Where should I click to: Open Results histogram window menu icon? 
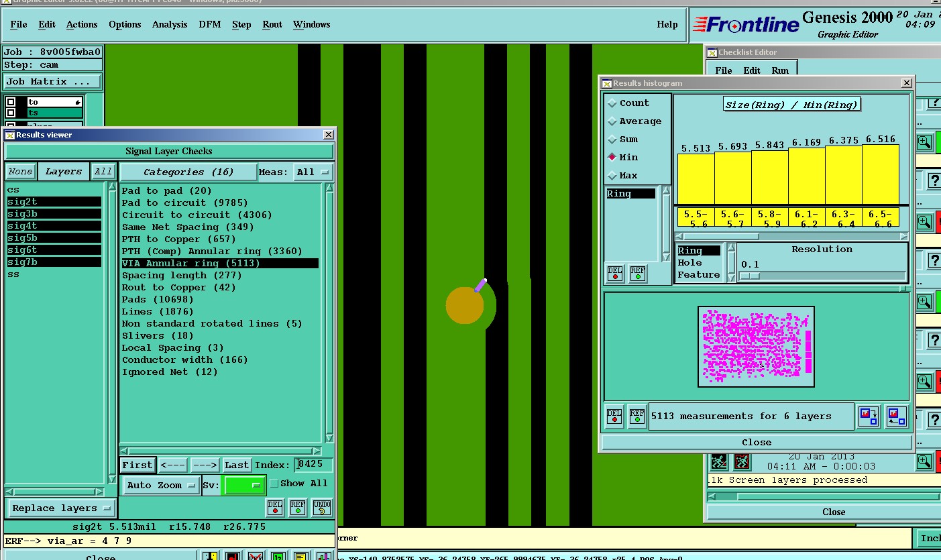click(x=607, y=83)
